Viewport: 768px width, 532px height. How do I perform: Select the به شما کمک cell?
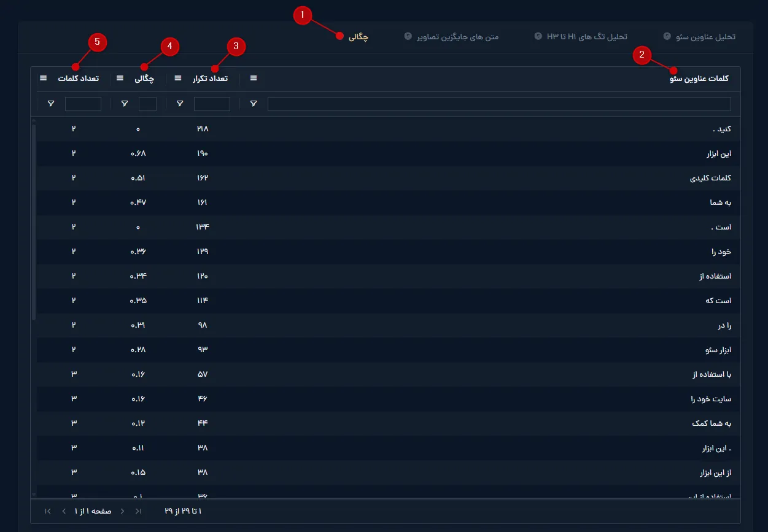tap(712, 424)
